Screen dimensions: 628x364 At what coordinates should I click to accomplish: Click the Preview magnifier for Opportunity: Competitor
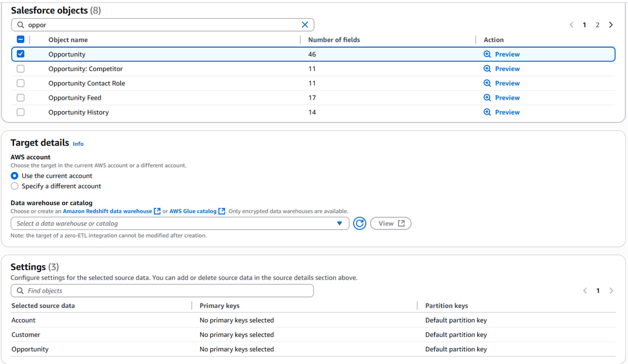point(487,69)
